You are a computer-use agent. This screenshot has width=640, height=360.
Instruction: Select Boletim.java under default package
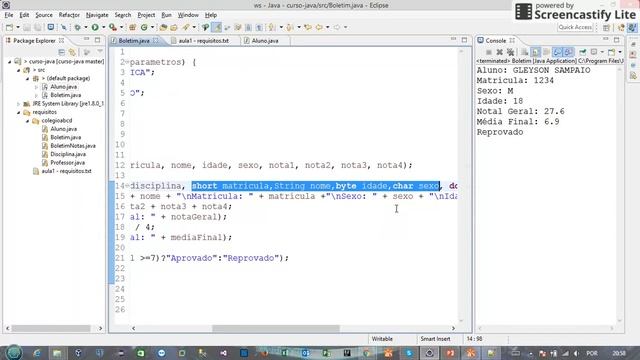pyautogui.click(x=65, y=95)
